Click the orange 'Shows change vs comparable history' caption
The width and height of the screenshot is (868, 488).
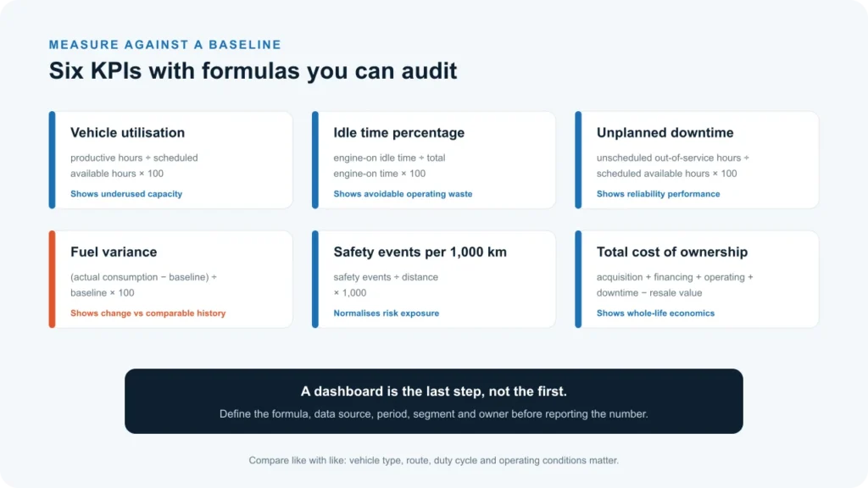pos(147,313)
